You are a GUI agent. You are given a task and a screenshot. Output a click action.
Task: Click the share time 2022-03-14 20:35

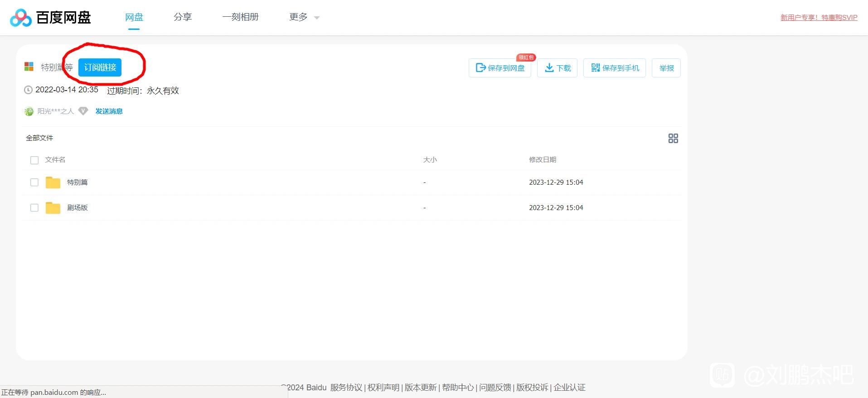coord(67,90)
